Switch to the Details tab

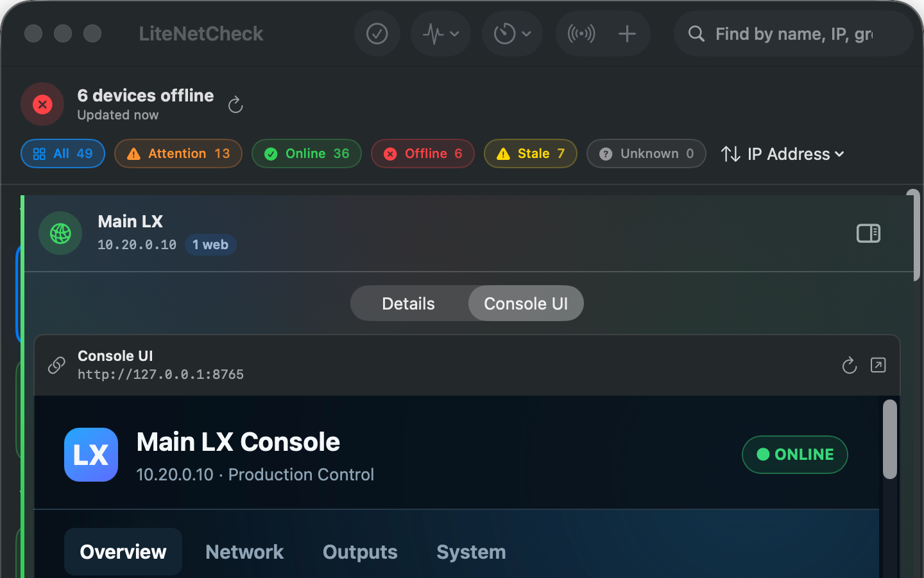point(409,303)
